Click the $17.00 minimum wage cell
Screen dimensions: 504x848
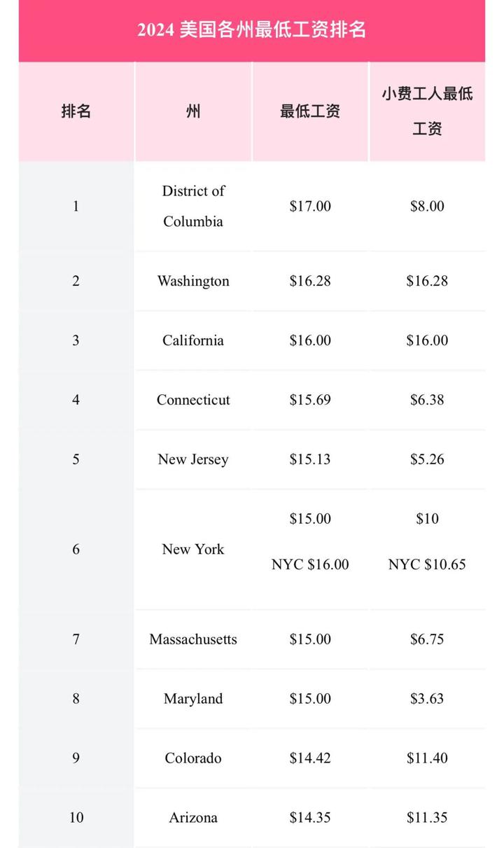[310, 206]
